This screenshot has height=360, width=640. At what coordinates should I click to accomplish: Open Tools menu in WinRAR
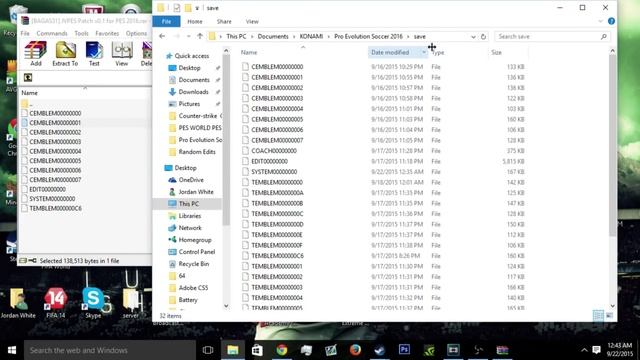81,33
